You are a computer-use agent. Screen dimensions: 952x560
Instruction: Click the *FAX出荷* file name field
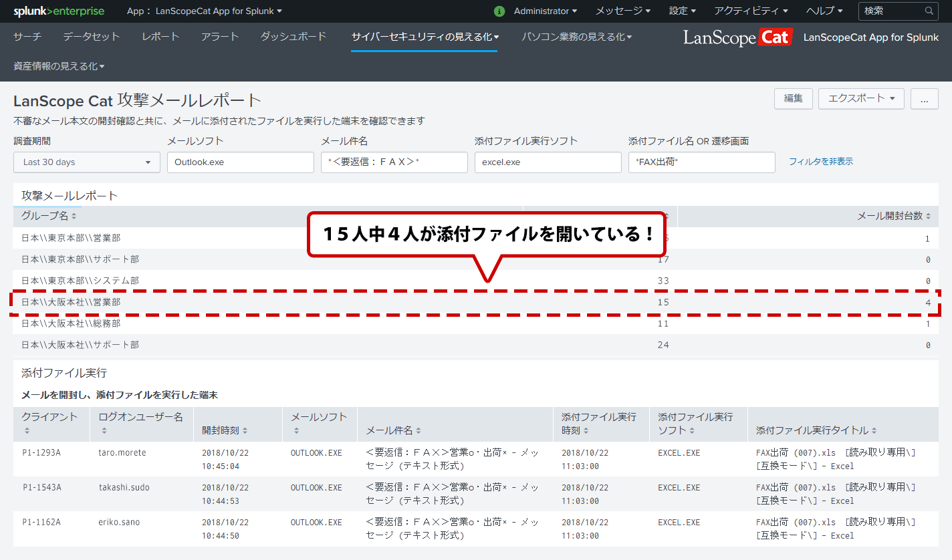[x=702, y=162]
